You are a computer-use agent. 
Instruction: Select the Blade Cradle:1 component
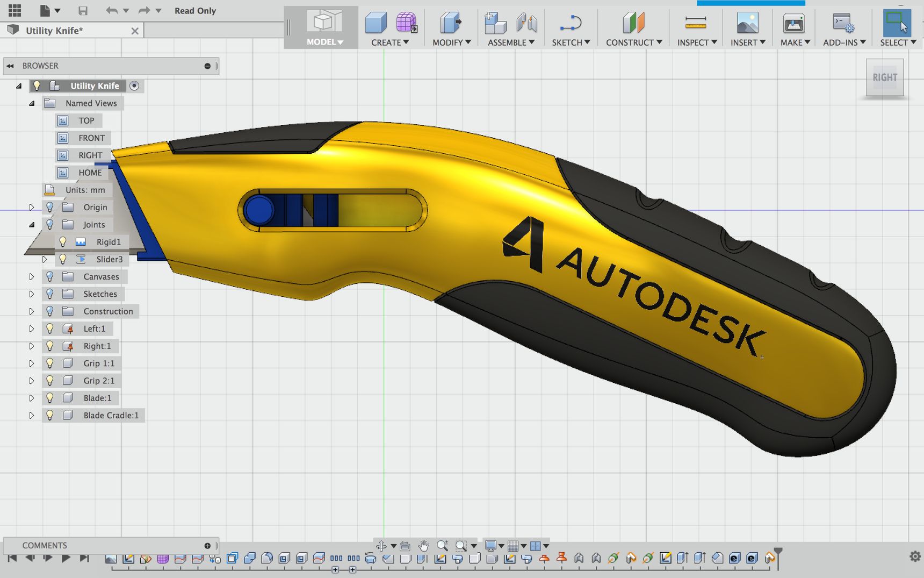pos(111,415)
